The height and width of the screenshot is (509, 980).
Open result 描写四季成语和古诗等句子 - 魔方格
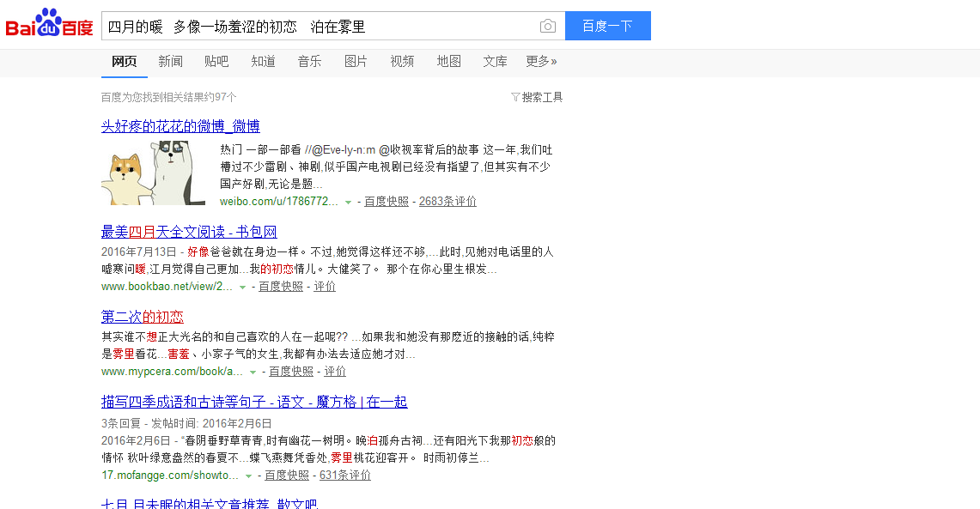point(254,403)
